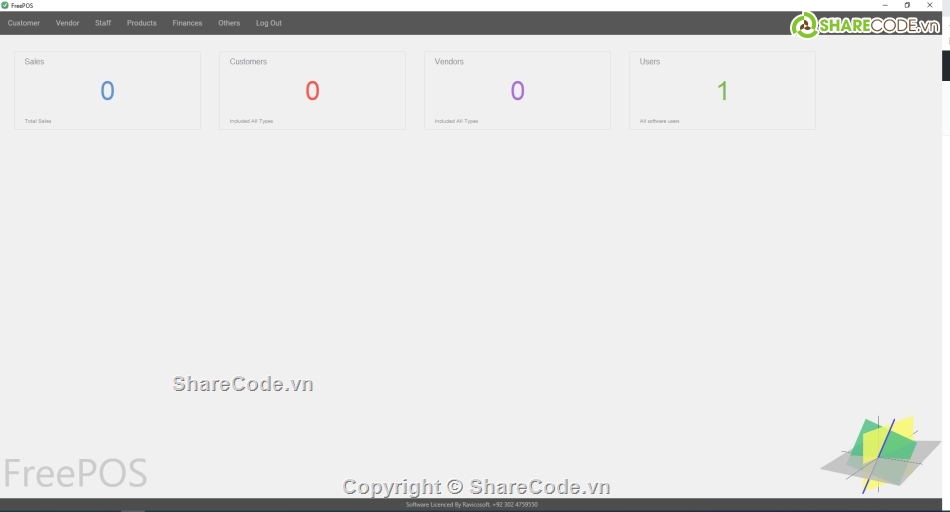Select the Sales summary card title

[34, 62]
